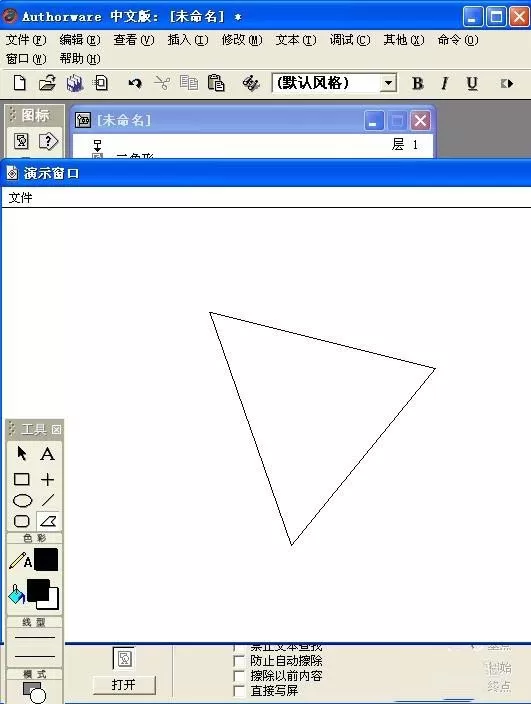This screenshot has width=531, height=704.
Task: Open the 其他 menu
Action: (x=404, y=40)
